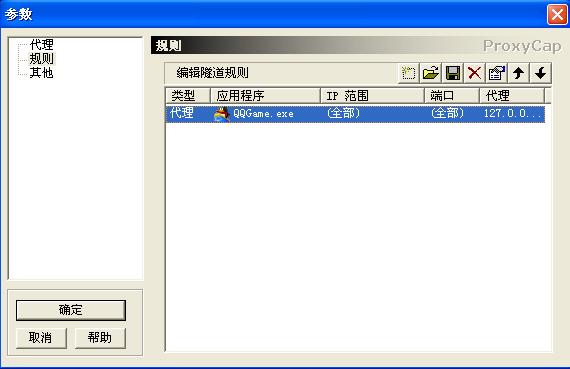Sort by 应用程序 column header

coord(265,96)
